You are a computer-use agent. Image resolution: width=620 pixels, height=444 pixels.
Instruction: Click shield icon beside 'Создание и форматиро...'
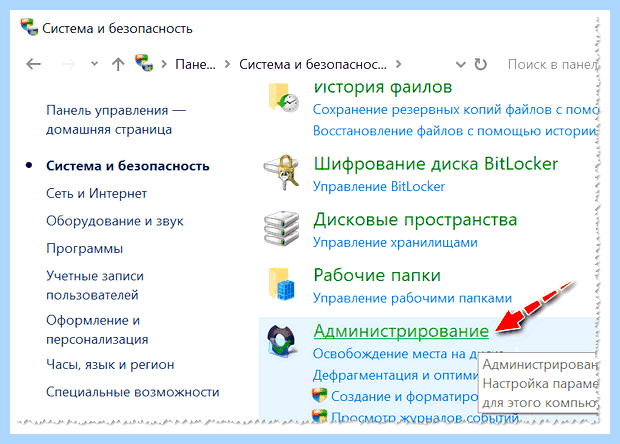pyautogui.click(x=319, y=395)
